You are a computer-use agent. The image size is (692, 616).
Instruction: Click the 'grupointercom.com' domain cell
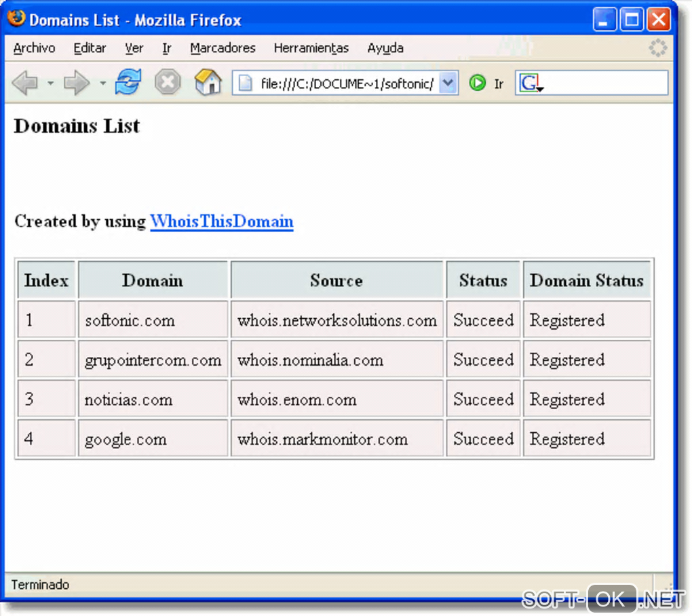(153, 359)
